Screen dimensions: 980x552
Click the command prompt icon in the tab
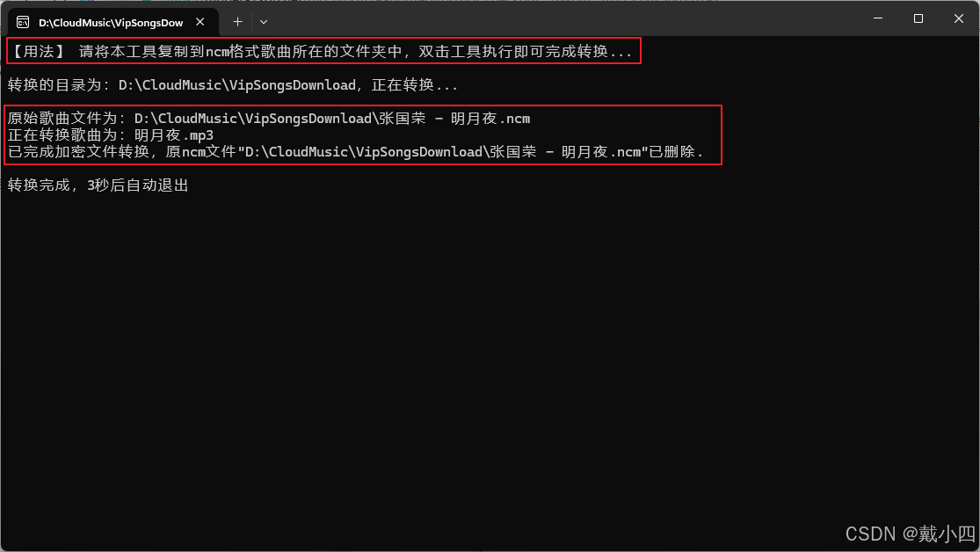pyautogui.click(x=23, y=23)
